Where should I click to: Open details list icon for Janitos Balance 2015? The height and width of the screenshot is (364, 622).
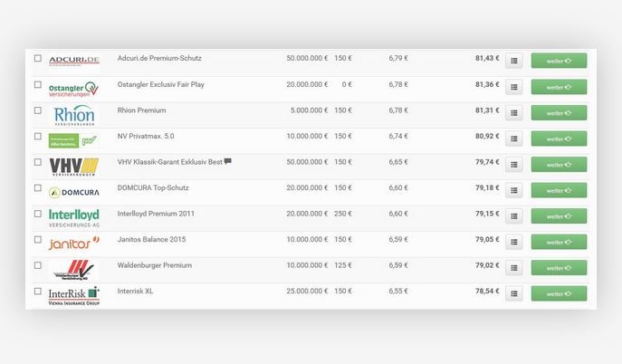tap(513, 243)
